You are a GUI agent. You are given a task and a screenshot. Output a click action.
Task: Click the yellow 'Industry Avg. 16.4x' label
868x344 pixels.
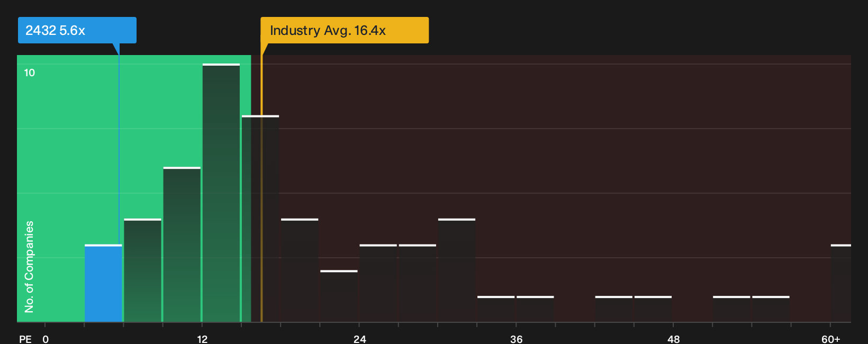click(x=345, y=30)
